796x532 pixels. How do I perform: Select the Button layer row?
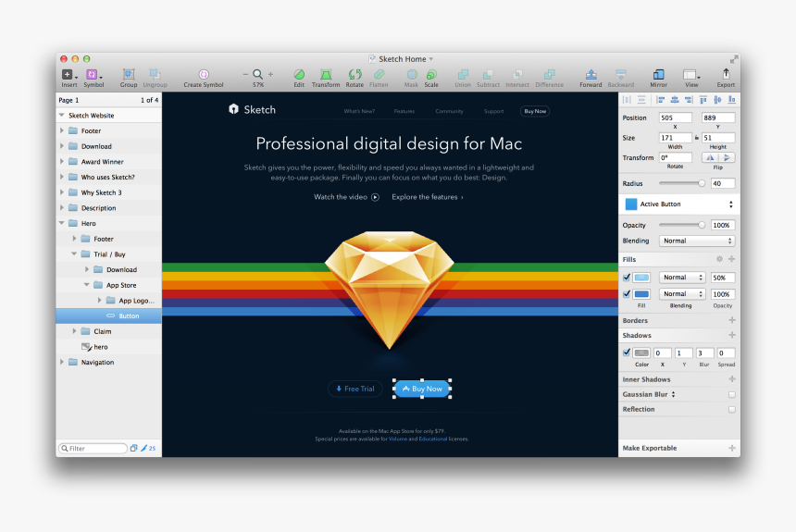(108, 315)
